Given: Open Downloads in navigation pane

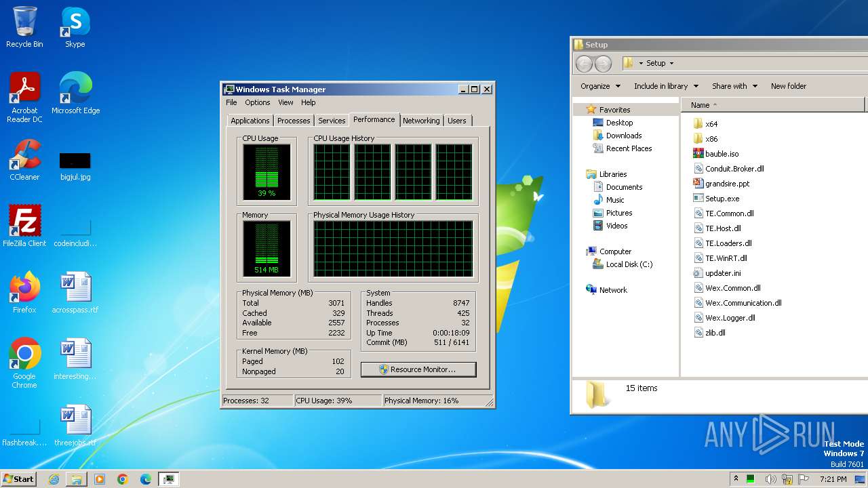Looking at the screenshot, I should pos(617,136).
